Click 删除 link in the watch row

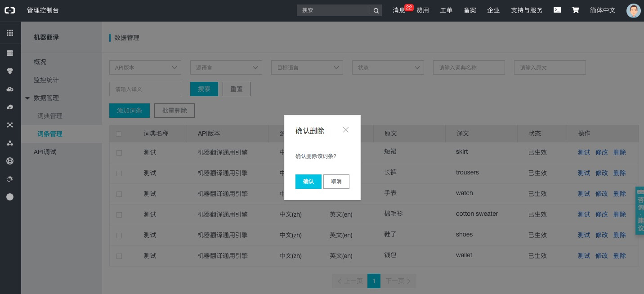(620, 194)
